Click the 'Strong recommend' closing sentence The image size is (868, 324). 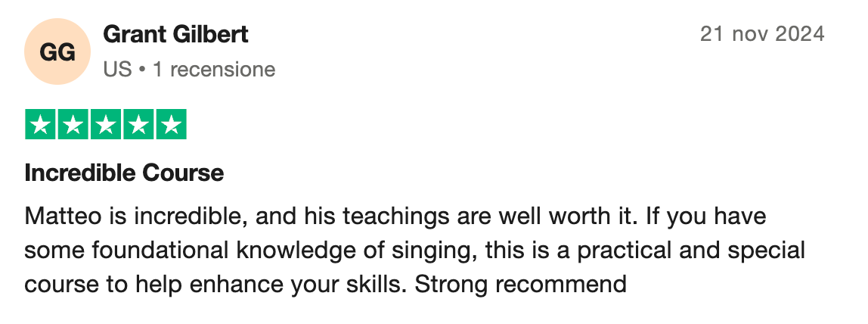tap(521, 285)
